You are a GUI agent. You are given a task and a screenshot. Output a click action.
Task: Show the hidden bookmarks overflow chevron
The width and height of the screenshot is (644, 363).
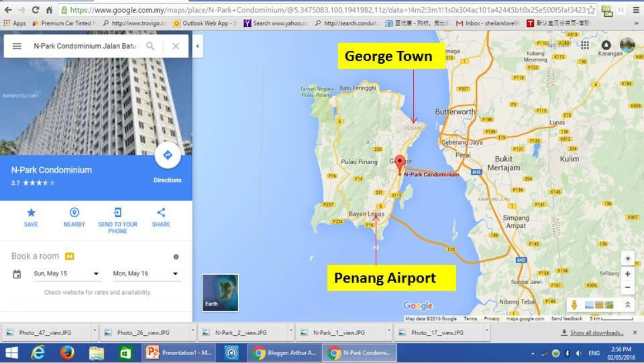636,23
